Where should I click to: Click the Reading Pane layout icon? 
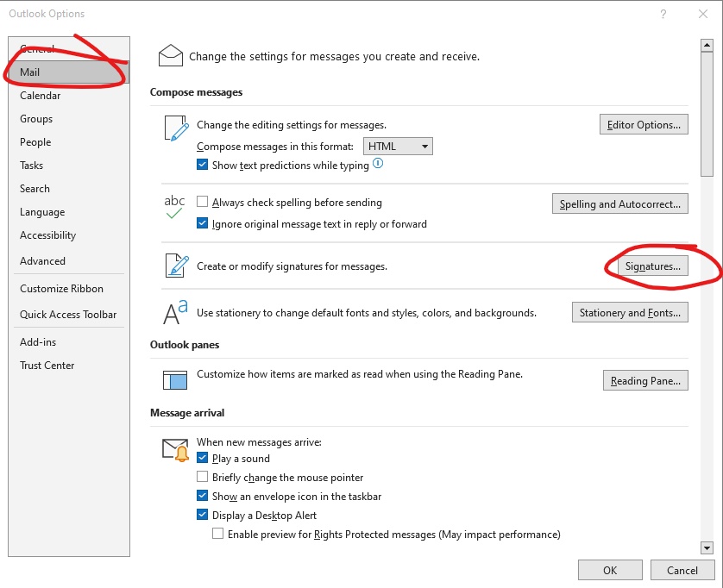pos(175,380)
